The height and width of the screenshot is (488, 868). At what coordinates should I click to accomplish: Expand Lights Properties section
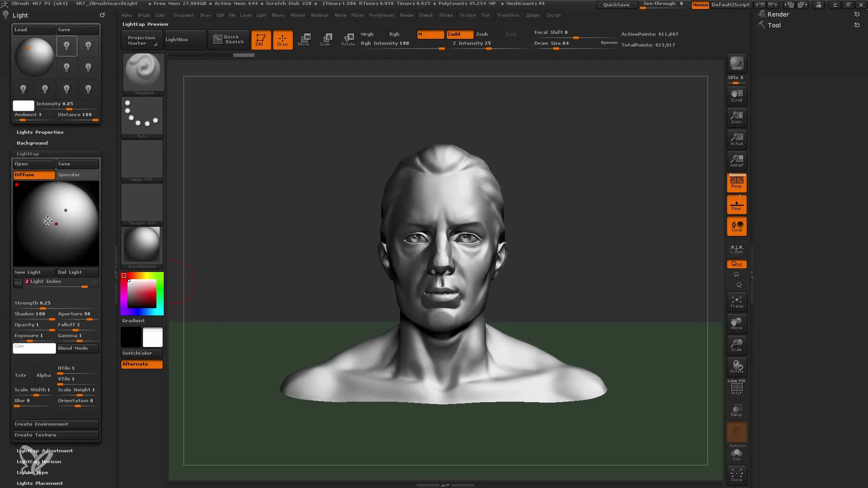[x=40, y=132]
